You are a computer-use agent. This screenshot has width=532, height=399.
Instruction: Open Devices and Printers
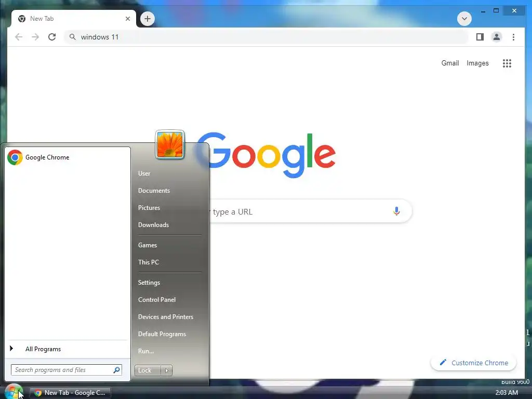click(x=166, y=317)
